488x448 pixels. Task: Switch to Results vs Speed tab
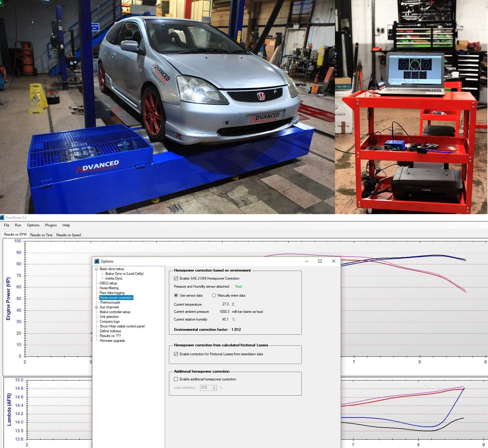pos(68,235)
